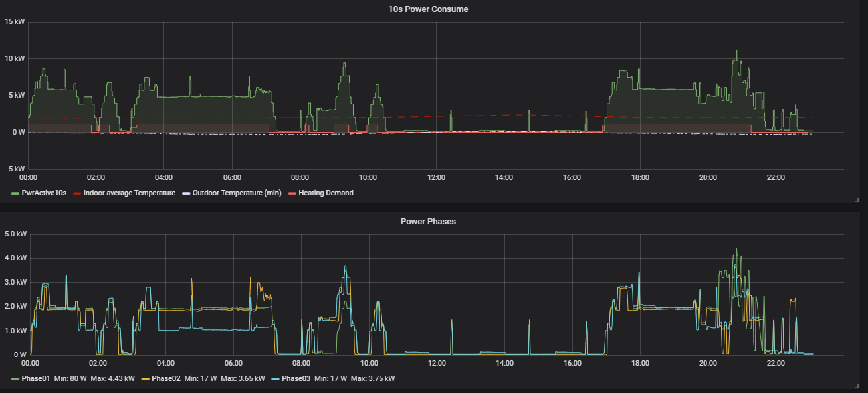Click '12:00' time label in top panel
Screen dimensions: 868x393
click(436, 178)
